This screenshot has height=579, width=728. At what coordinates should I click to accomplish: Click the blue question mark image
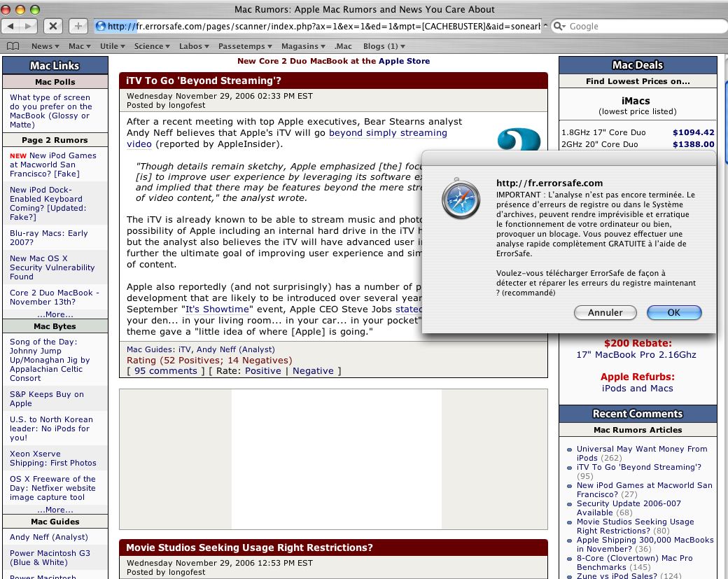pos(519,139)
